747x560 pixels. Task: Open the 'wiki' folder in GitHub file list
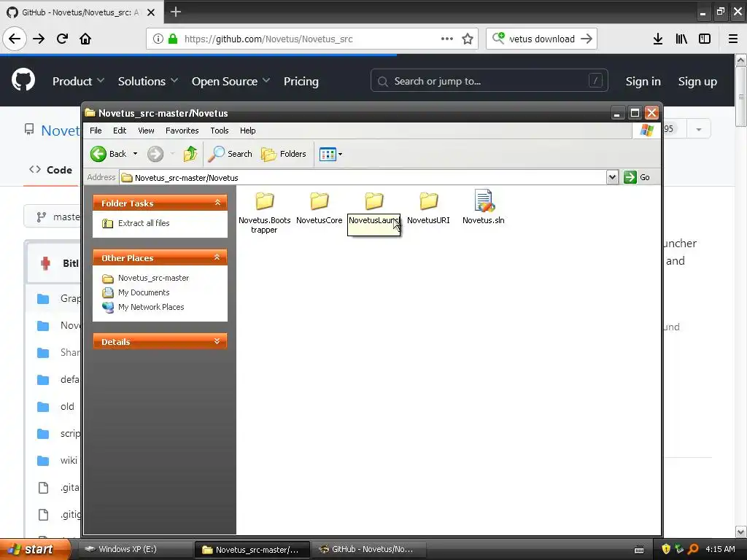tap(69, 461)
